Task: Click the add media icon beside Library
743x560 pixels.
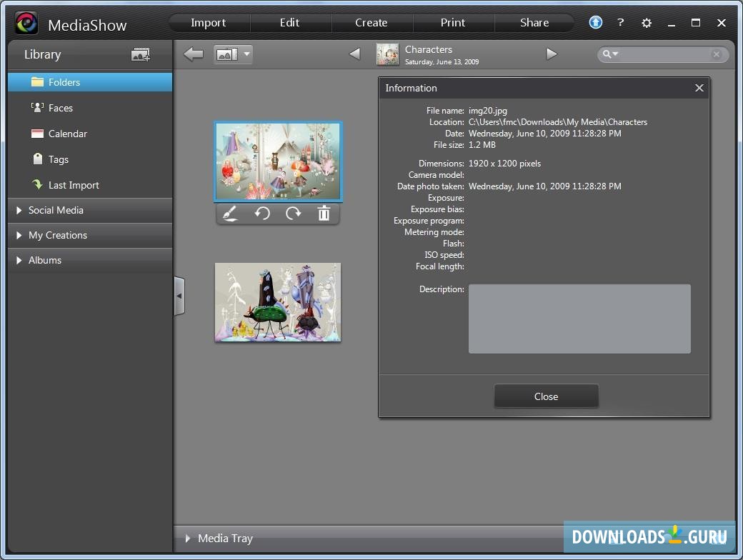Action: 141,54
